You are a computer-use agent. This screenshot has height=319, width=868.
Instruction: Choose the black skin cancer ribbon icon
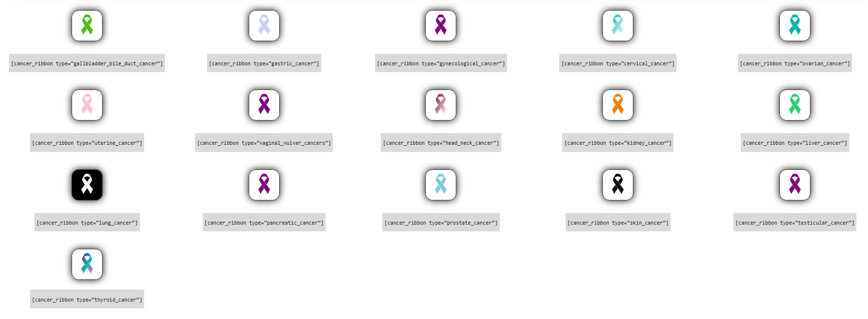[x=618, y=185]
